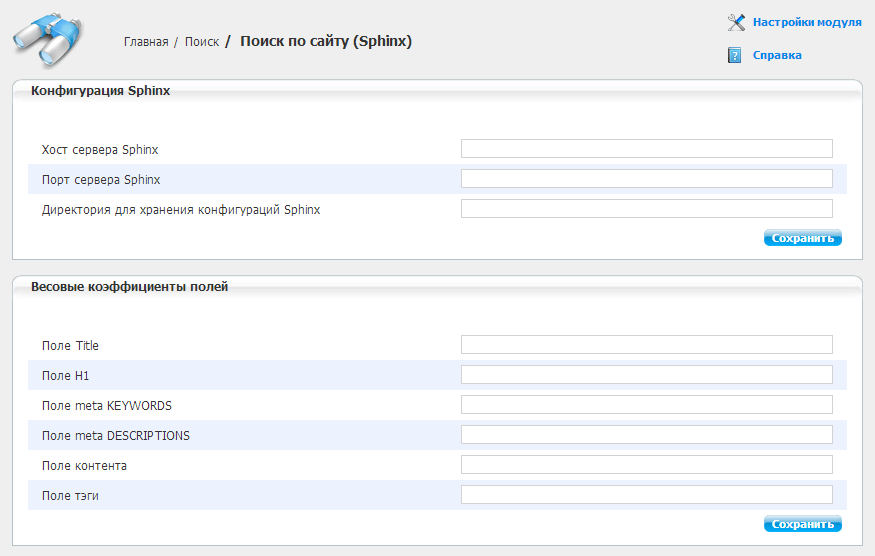Navigate to Поиск breadcrumb link
The image size is (875, 556).
[202, 42]
